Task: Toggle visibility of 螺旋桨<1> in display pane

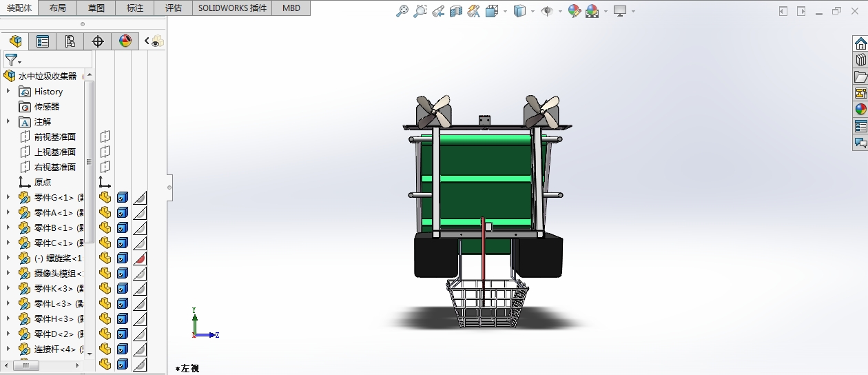Action: 105,258
